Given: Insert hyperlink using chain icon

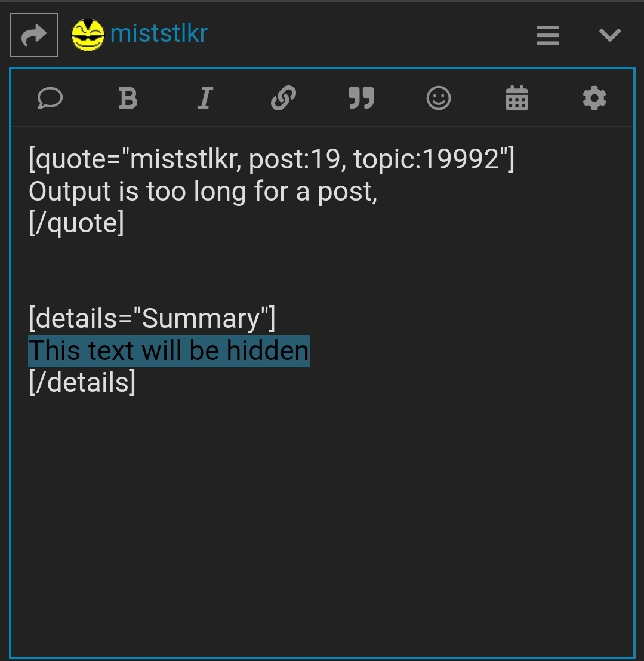Looking at the screenshot, I should click(x=284, y=98).
